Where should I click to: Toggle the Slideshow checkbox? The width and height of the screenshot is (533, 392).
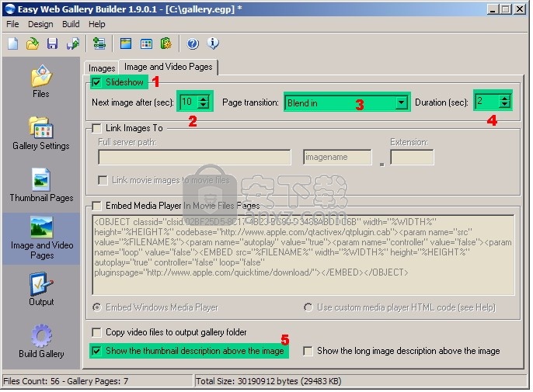tap(96, 82)
